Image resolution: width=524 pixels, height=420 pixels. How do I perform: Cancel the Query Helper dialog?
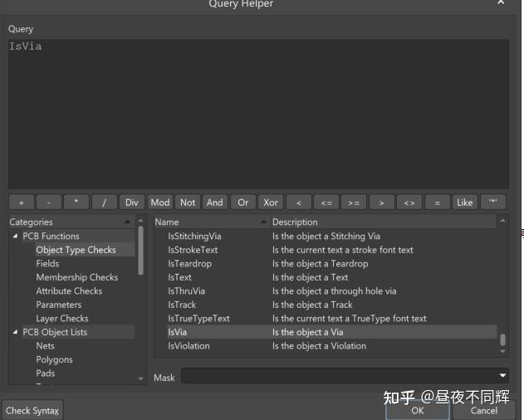click(484, 411)
